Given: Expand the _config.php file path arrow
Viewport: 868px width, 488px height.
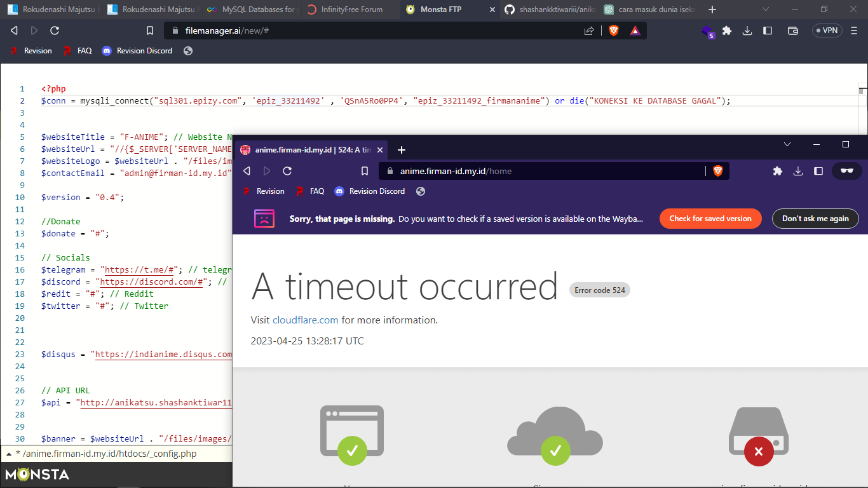Looking at the screenshot, I should [x=9, y=454].
